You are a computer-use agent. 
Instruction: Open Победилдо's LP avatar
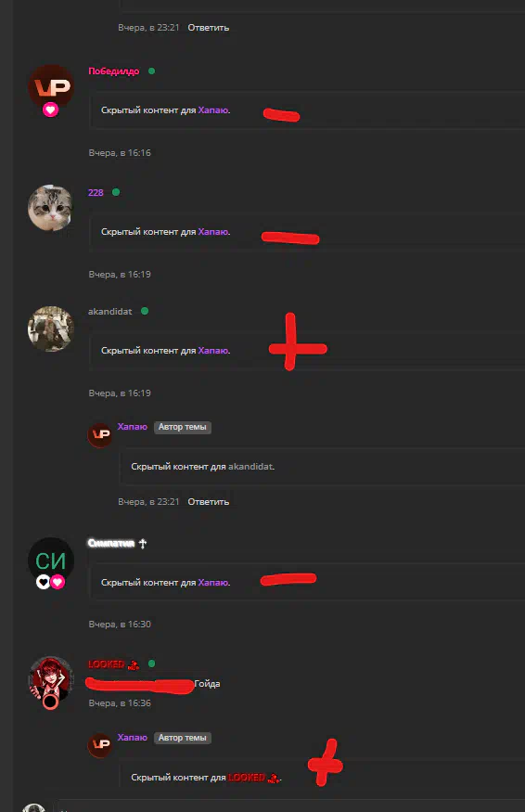coord(51,87)
